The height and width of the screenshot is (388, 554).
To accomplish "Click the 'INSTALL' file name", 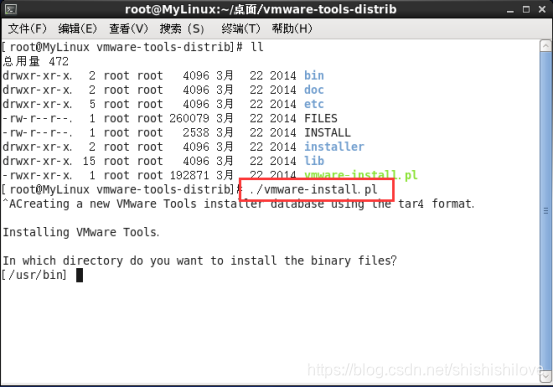I will point(328,133).
